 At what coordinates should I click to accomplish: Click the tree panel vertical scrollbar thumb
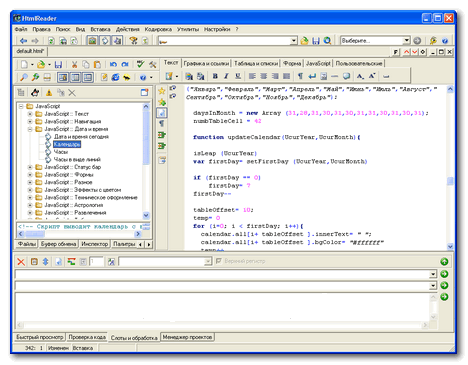(146, 137)
